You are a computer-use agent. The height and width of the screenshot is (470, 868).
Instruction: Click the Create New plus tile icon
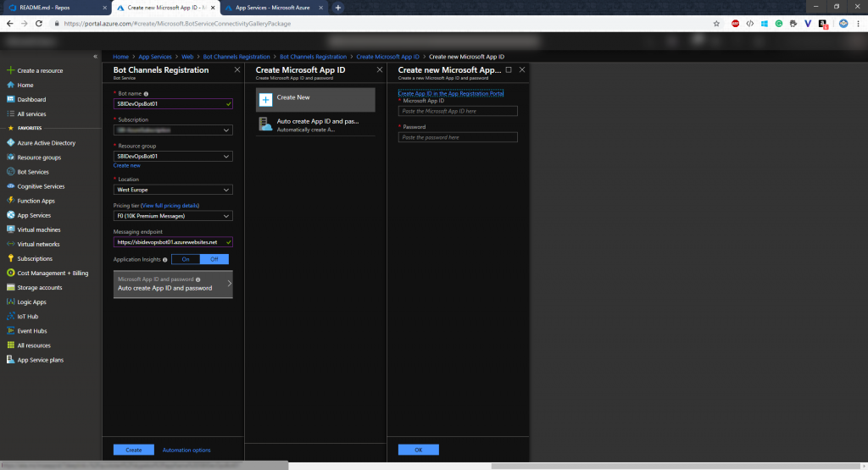[x=265, y=100]
